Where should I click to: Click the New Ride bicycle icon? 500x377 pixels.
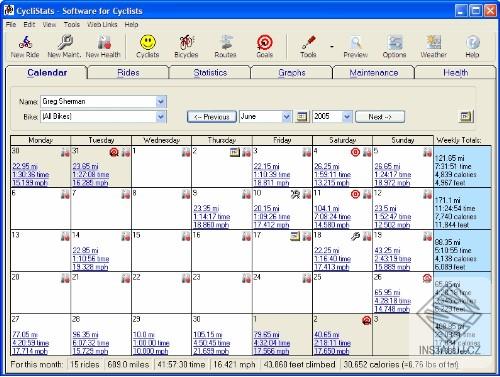(25, 42)
